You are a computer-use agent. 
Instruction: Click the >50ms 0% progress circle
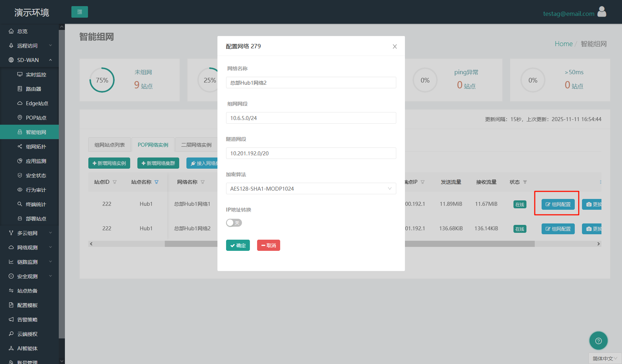pyautogui.click(x=533, y=80)
